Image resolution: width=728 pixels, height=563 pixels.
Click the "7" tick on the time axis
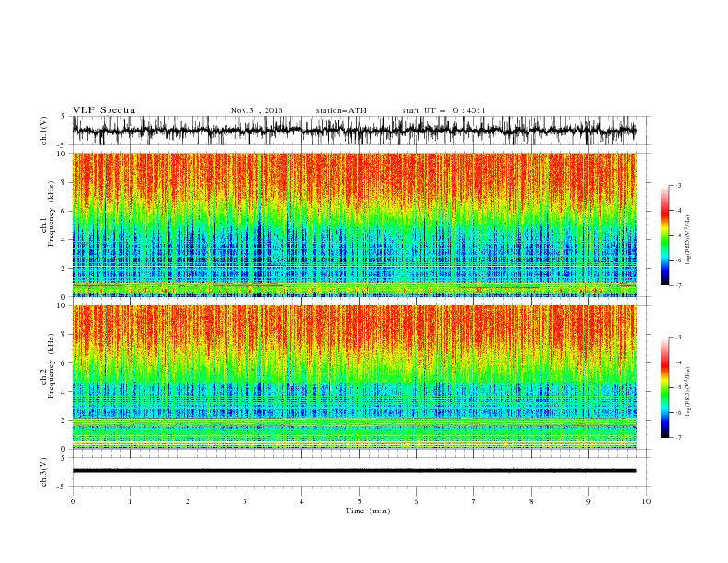474,501
